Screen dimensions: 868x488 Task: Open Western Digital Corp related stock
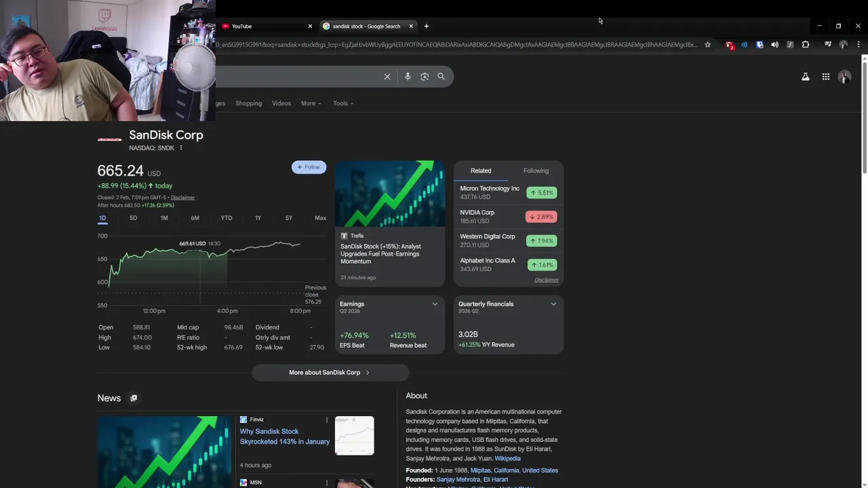click(508, 241)
